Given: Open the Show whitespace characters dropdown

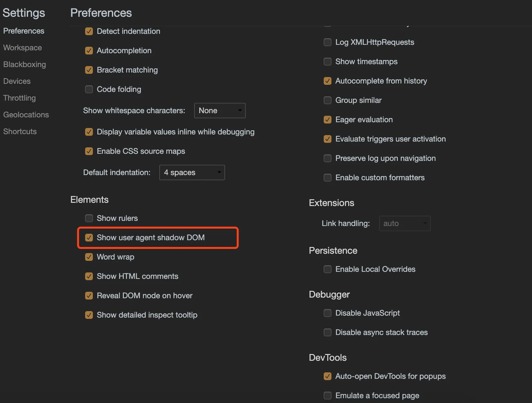Looking at the screenshot, I should (220, 111).
